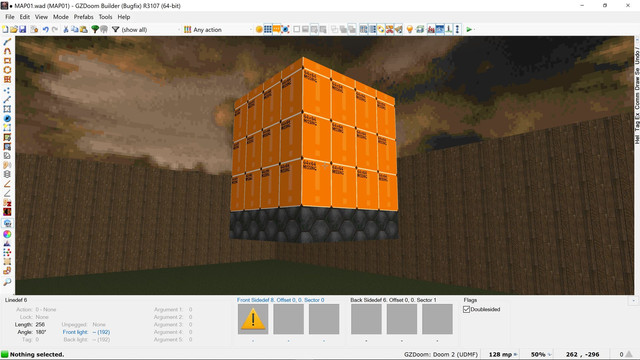Image resolution: width=640 pixels, height=360 pixels.
Task: Click the green tree prefab icon
Action: point(95,29)
